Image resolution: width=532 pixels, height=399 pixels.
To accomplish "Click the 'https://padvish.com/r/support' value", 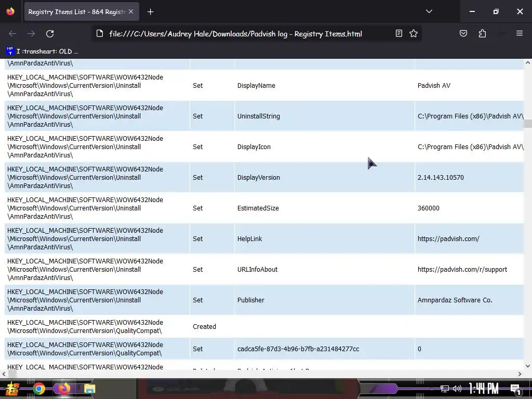I will (x=462, y=270).
